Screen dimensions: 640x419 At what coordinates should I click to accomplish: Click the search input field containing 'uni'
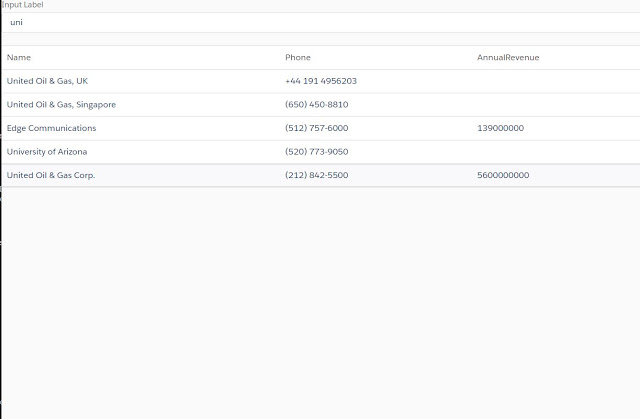pos(321,22)
